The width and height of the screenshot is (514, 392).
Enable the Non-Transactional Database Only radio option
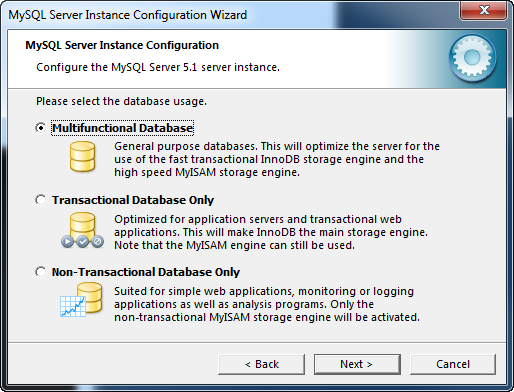point(41,272)
